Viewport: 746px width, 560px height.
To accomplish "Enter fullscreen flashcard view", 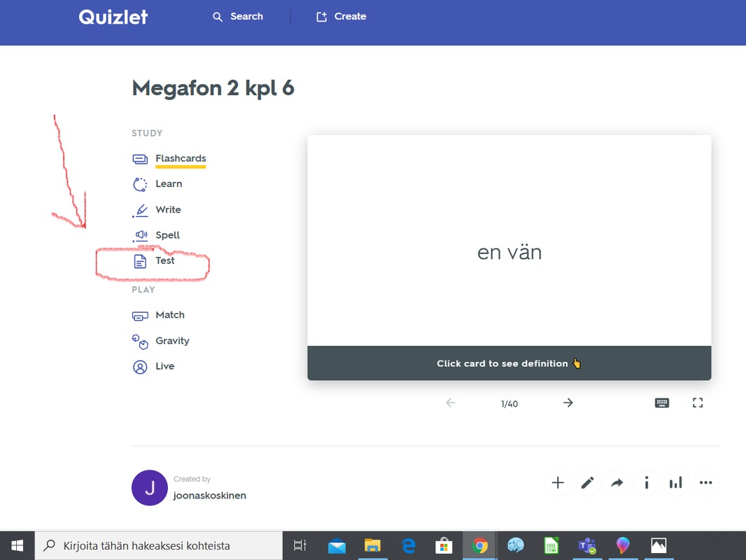I will point(698,403).
